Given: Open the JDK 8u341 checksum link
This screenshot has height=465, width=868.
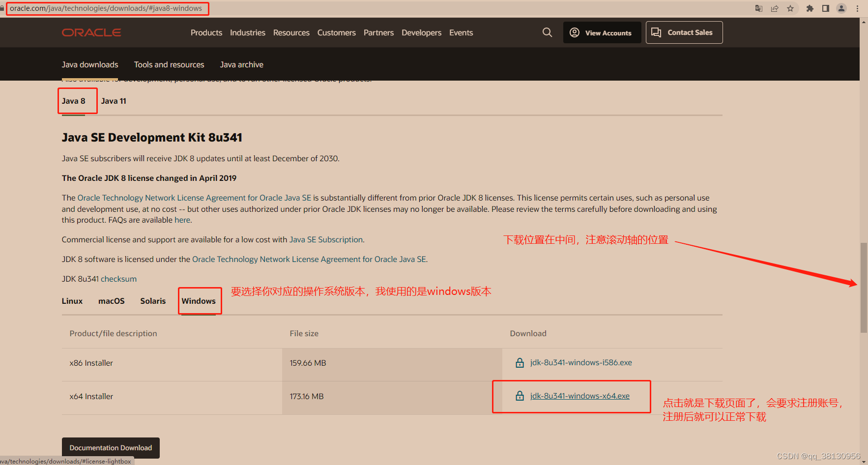Looking at the screenshot, I should click(118, 279).
